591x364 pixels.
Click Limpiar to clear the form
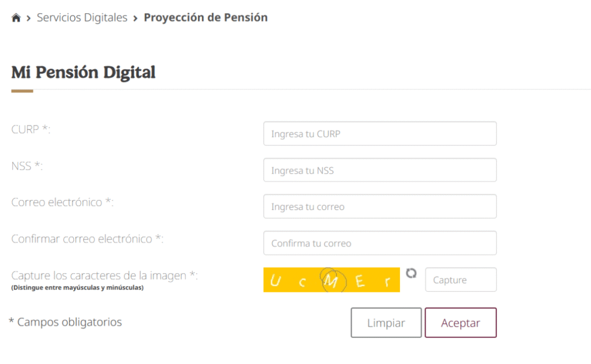(386, 322)
